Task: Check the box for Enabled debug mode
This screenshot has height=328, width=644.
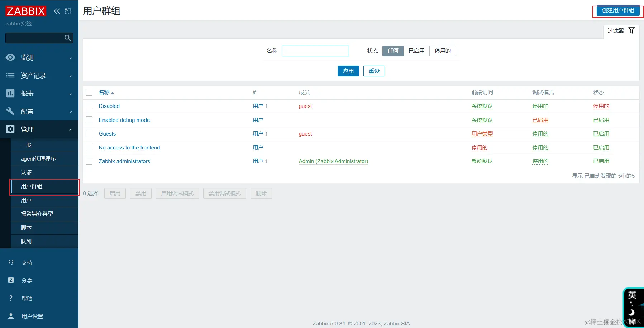Action: click(x=89, y=120)
